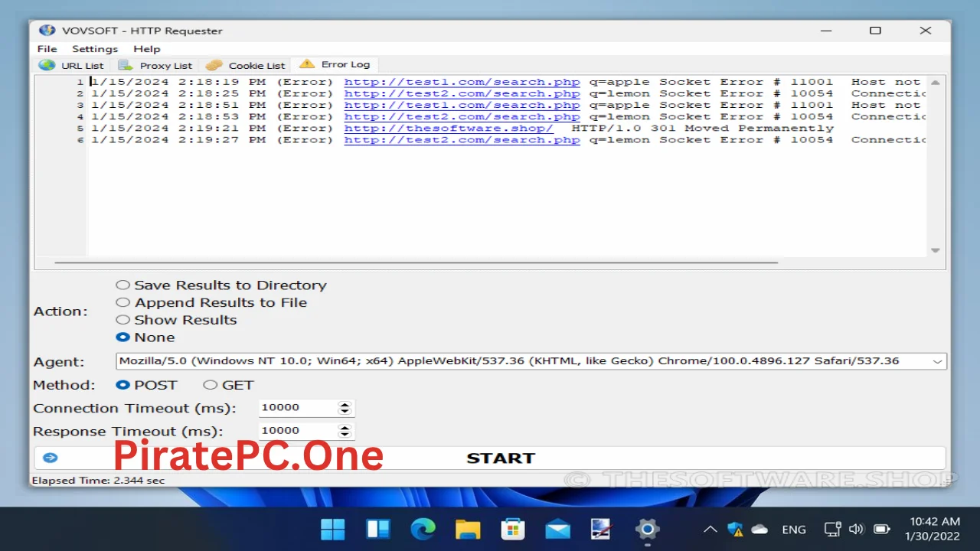
Task: Click 'HTTP/1.0 301 Moved Permanently' text
Action: (703, 128)
